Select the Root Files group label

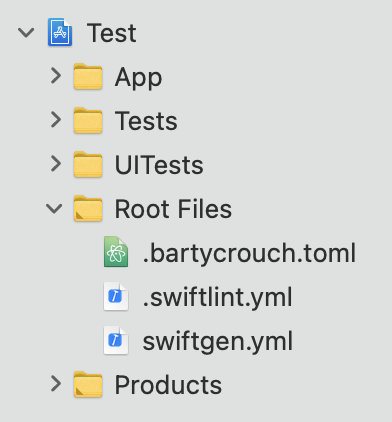tap(173, 209)
